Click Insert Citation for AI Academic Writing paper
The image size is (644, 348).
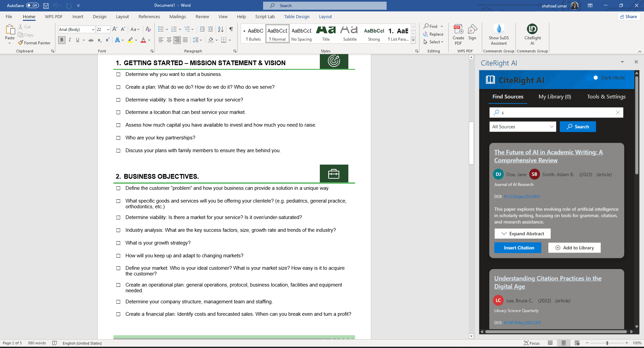pyautogui.click(x=518, y=248)
